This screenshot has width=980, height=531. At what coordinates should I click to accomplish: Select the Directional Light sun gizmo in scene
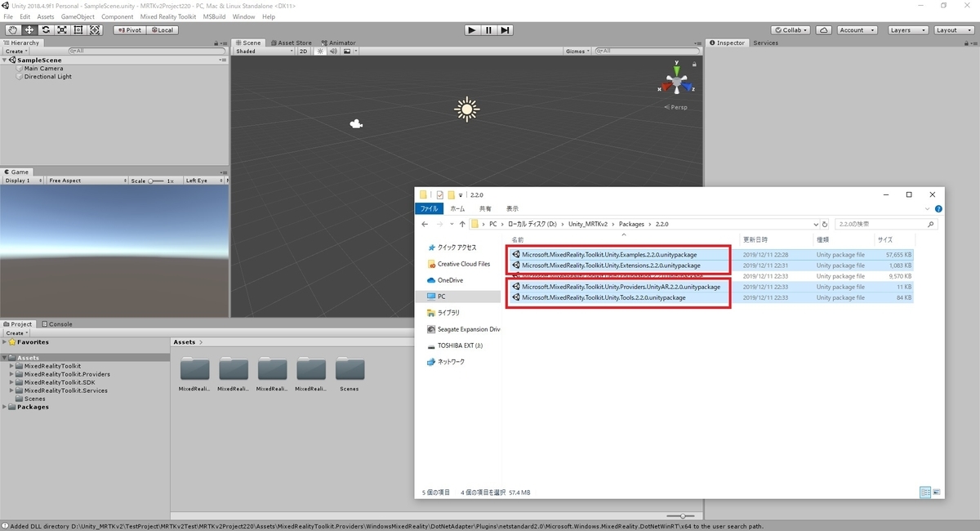[x=466, y=109]
